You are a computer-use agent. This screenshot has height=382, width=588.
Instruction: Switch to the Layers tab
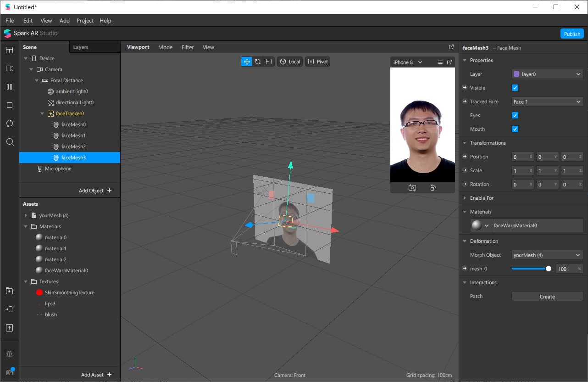coord(81,47)
